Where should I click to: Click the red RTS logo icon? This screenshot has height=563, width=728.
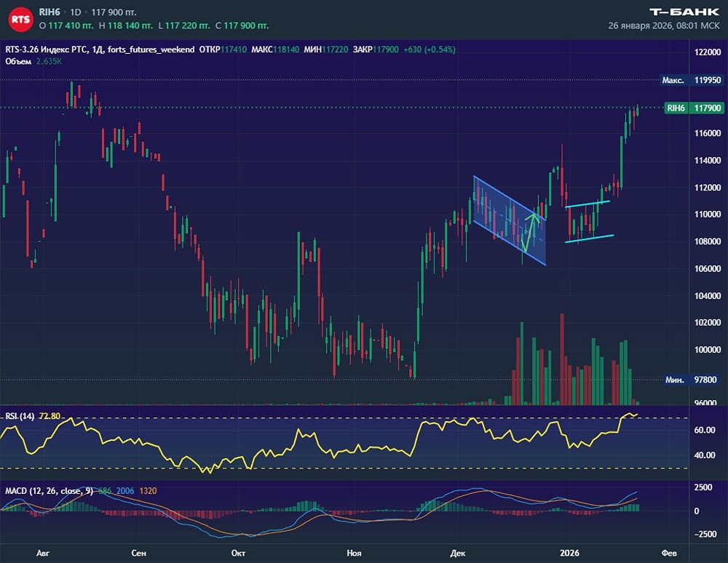(20, 19)
